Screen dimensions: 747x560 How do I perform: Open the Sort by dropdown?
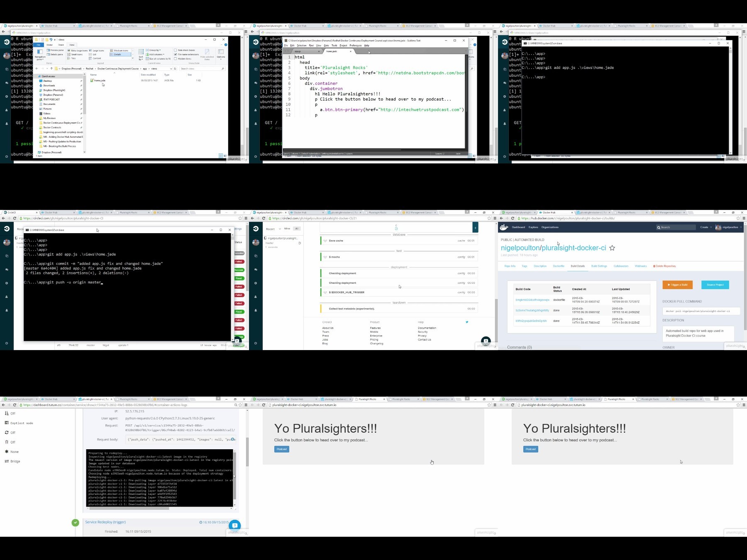[141, 55]
